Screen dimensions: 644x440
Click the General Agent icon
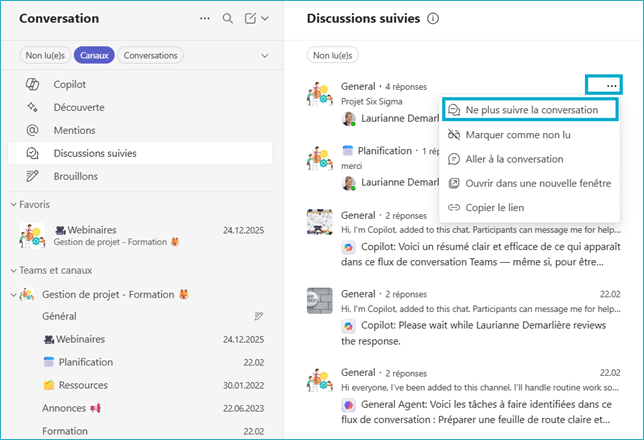pyautogui.click(x=348, y=405)
